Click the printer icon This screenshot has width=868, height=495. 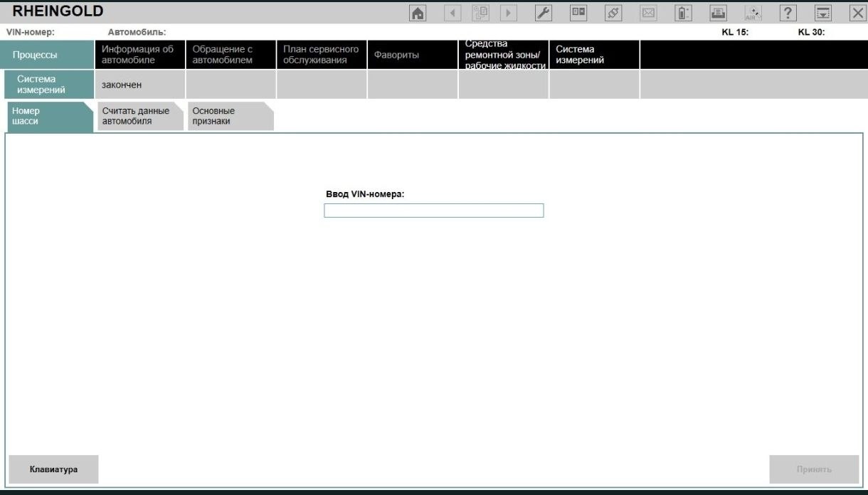718,13
